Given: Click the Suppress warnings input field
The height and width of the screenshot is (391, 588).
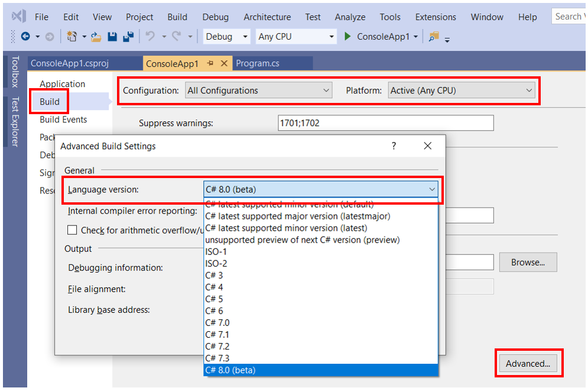Looking at the screenshot, I should tap(385, 123).
